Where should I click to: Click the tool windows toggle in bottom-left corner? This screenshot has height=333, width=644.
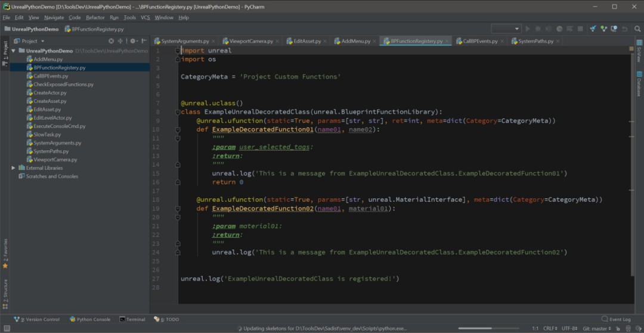point(7,329)
